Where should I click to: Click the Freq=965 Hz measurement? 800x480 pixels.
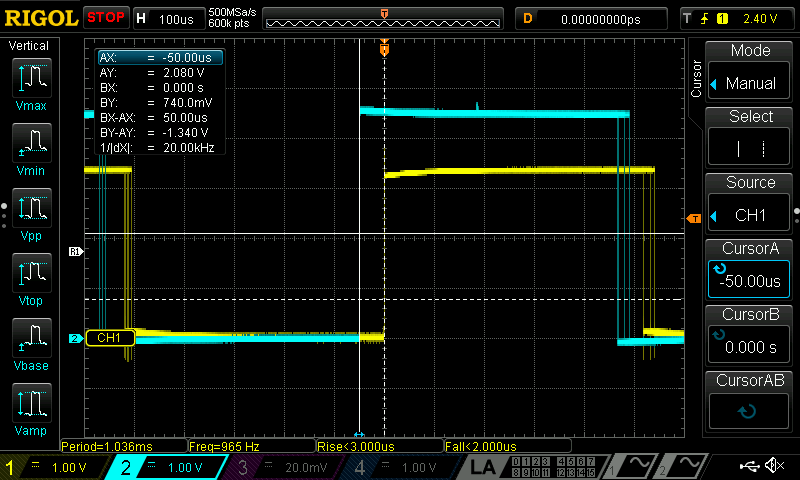click(x=252, y=446)
